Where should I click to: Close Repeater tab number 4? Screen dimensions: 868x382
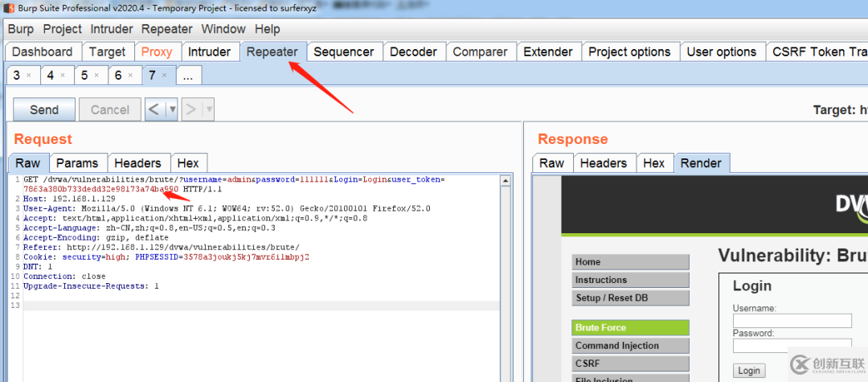coord(63,76)
